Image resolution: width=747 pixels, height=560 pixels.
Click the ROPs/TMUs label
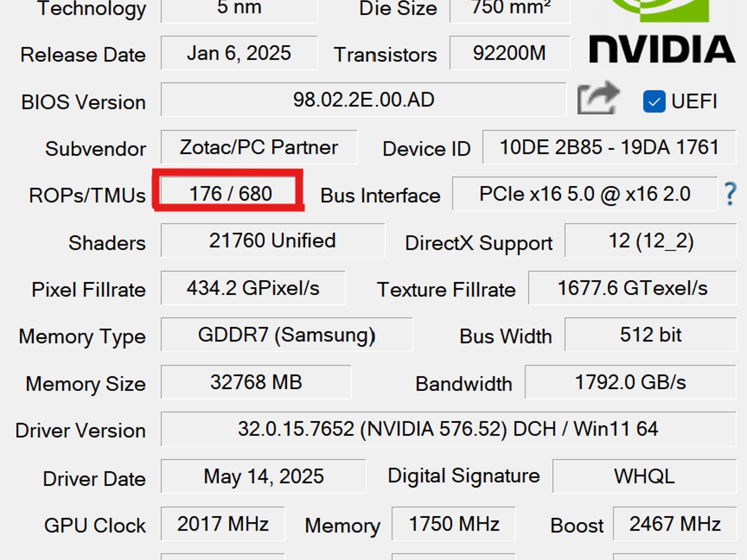click(x=87, y=196)
